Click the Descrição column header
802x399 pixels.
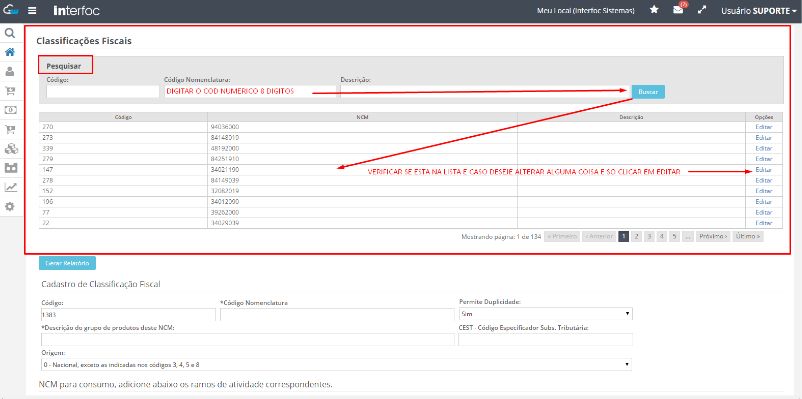pos(631,117)
